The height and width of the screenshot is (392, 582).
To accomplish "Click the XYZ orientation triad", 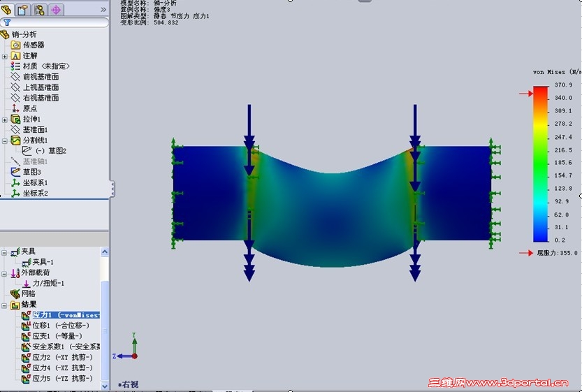I will [126, 347].
